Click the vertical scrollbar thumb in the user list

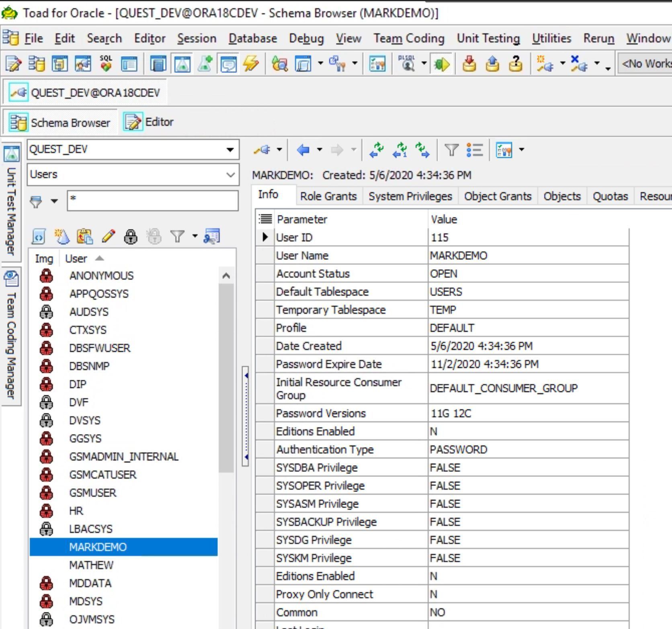226,378
